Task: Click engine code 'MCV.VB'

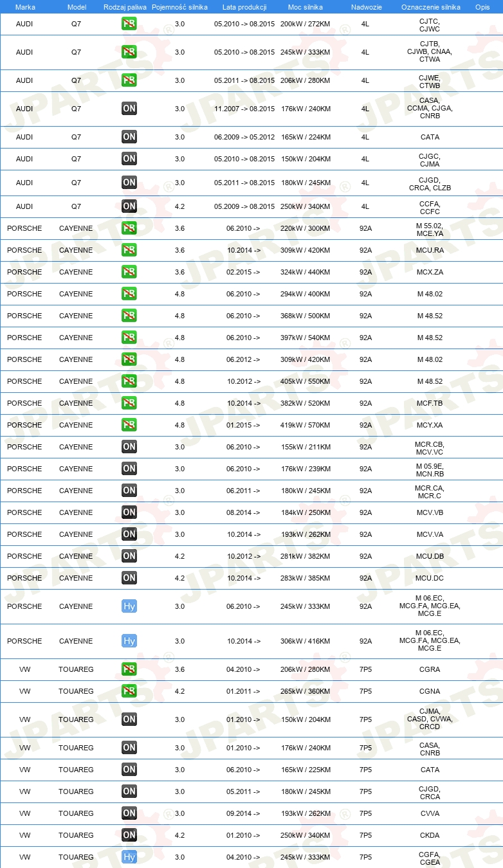Action: 430,512
